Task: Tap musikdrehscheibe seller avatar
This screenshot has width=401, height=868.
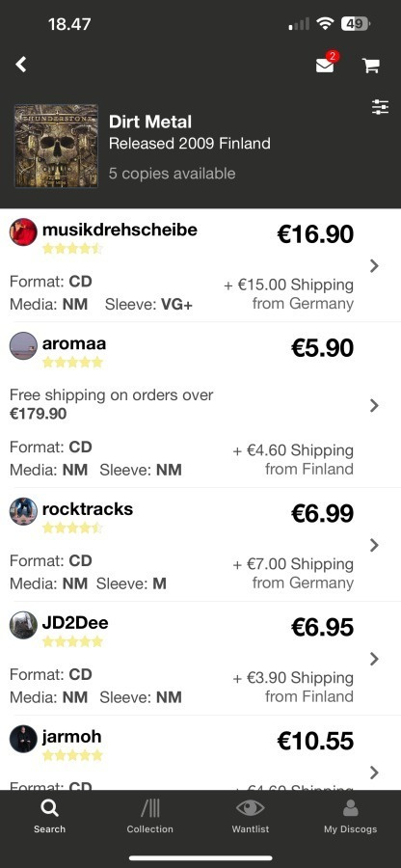Action: [23, 231]
